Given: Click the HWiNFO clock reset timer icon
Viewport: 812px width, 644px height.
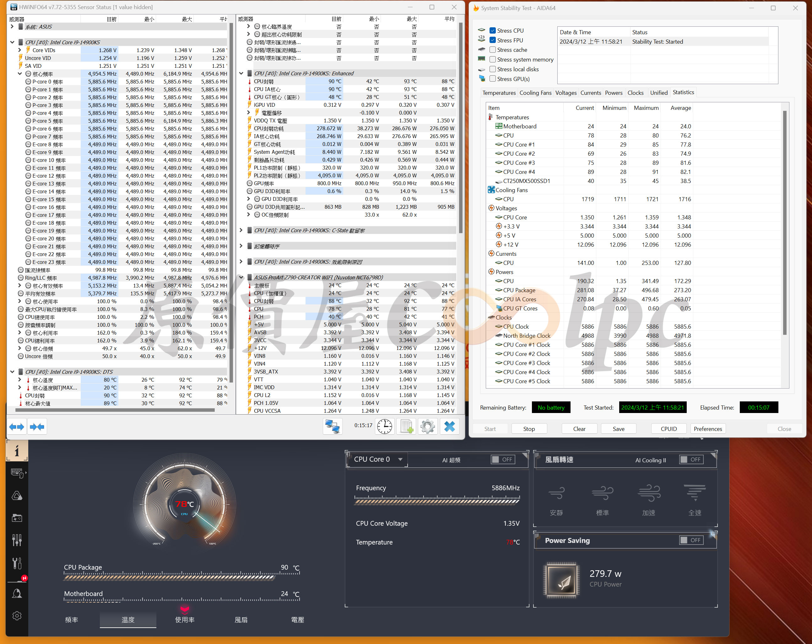Looking at the screenshot, I should (x=385, y=427).
